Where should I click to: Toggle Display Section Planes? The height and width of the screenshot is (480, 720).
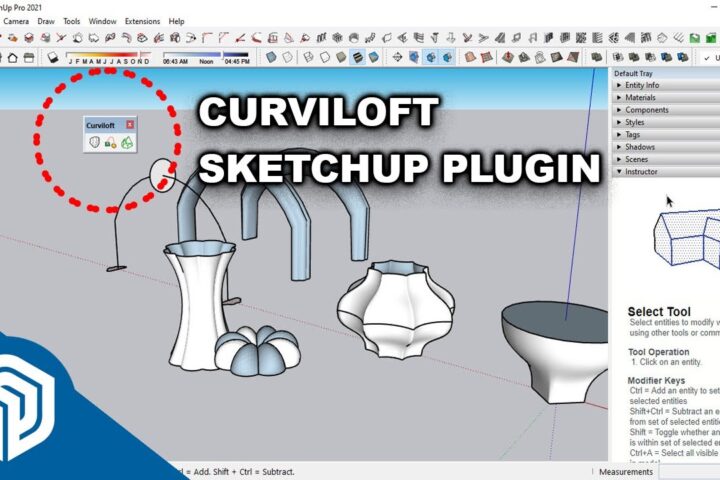pyautogui.click(x=414, y=57)
